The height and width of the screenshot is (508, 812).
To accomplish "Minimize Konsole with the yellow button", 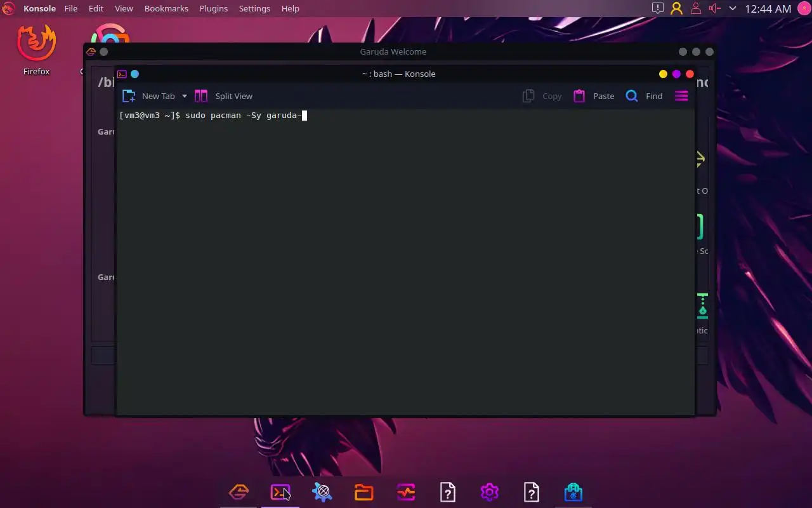I will coord(663,74).
